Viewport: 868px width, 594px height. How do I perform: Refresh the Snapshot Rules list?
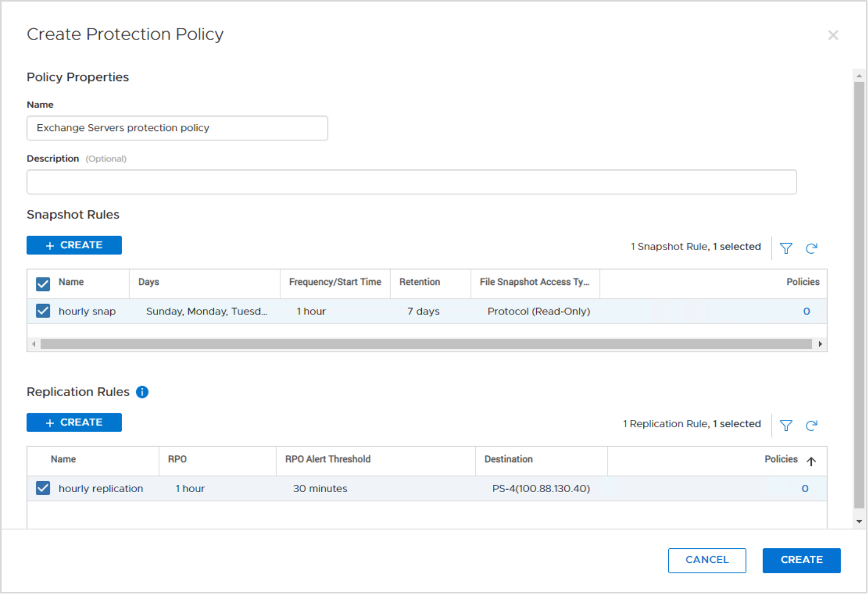click(811, 248)
